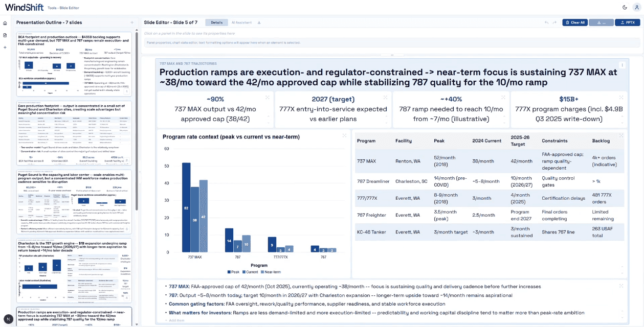Click the undo arrow icon

click(546, 22)
